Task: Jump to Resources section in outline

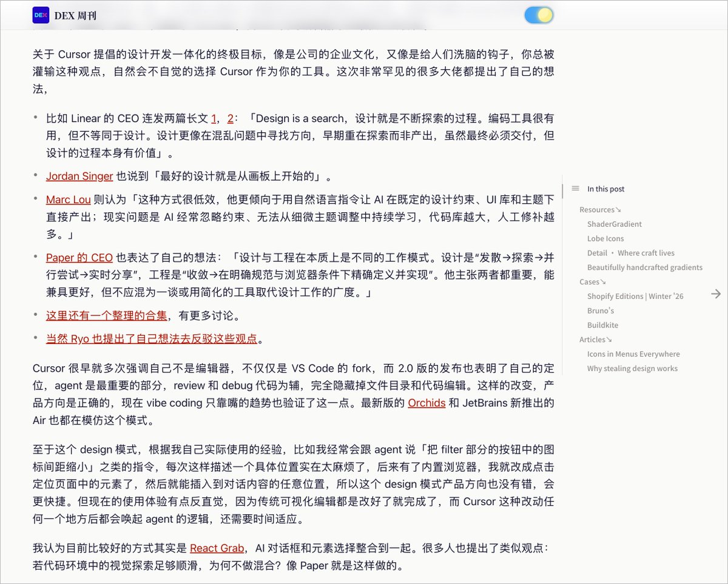Action: 600,210
